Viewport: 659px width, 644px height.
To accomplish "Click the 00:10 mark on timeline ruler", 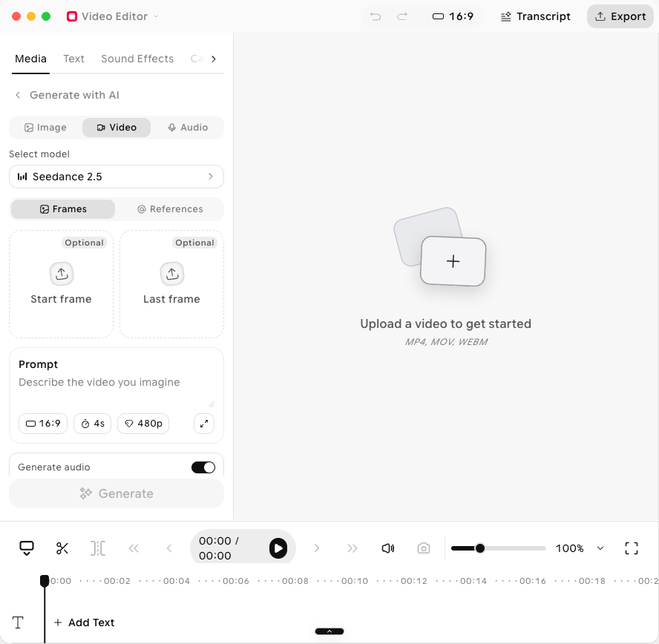I will pos(355,581).
